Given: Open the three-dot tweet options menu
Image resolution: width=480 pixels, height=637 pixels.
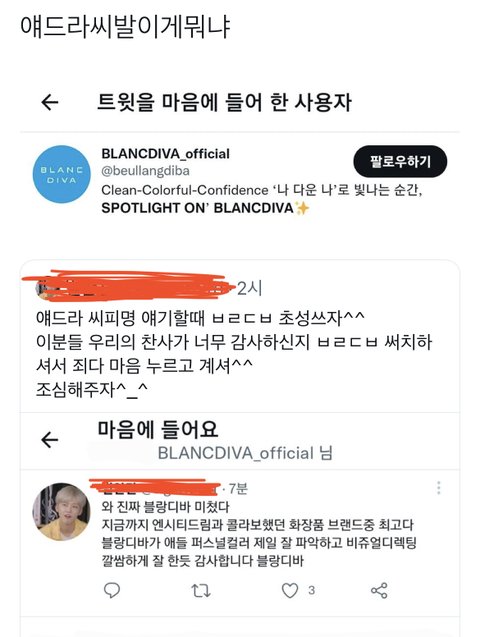Looking at the screenshot, I should coord(439,488).
